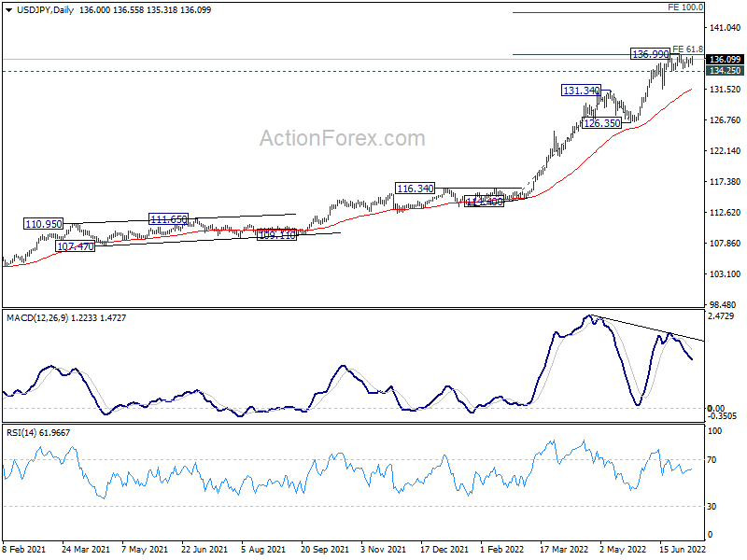Select the 111.650 price label
Viewport: 747px width, 560px height.
169,219
